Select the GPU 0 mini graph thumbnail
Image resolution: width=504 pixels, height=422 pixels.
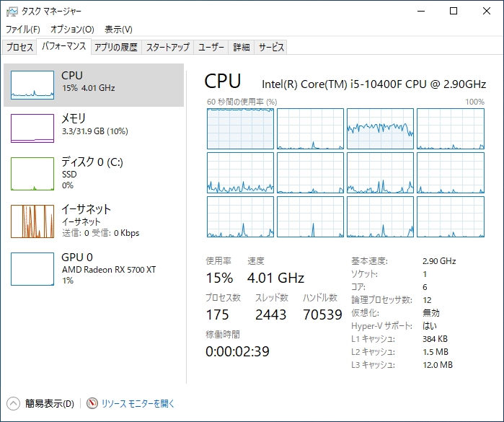pyautogui.click(x=32, y=269)
